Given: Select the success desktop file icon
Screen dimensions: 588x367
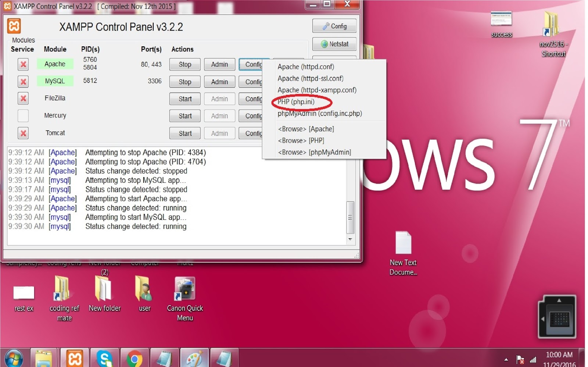Looking at the screenshot, I should pyautogui.click(x=501, y=24).
